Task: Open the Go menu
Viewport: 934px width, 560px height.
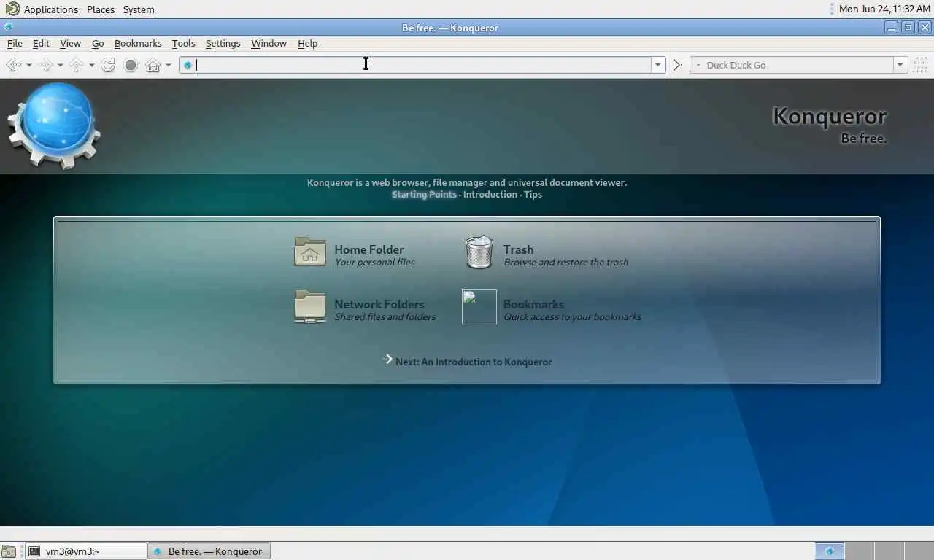Action: [x=98, y=43]
